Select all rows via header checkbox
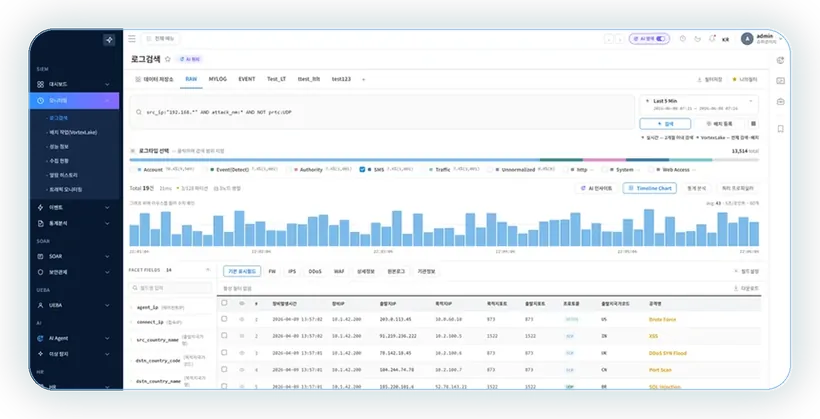This screenshot has height=419, width=820. (224, 303)
